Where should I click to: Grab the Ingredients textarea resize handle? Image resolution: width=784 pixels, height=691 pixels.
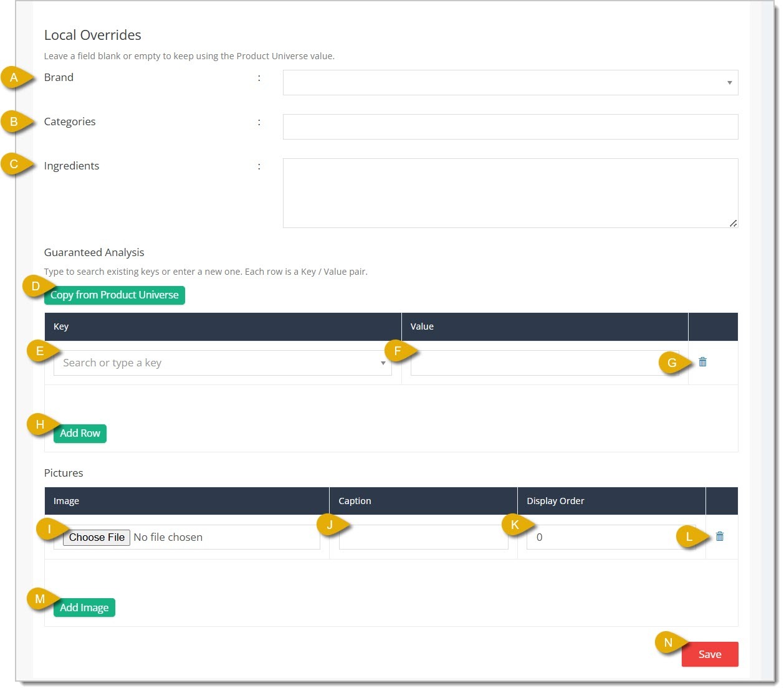[x=733, y=223]
